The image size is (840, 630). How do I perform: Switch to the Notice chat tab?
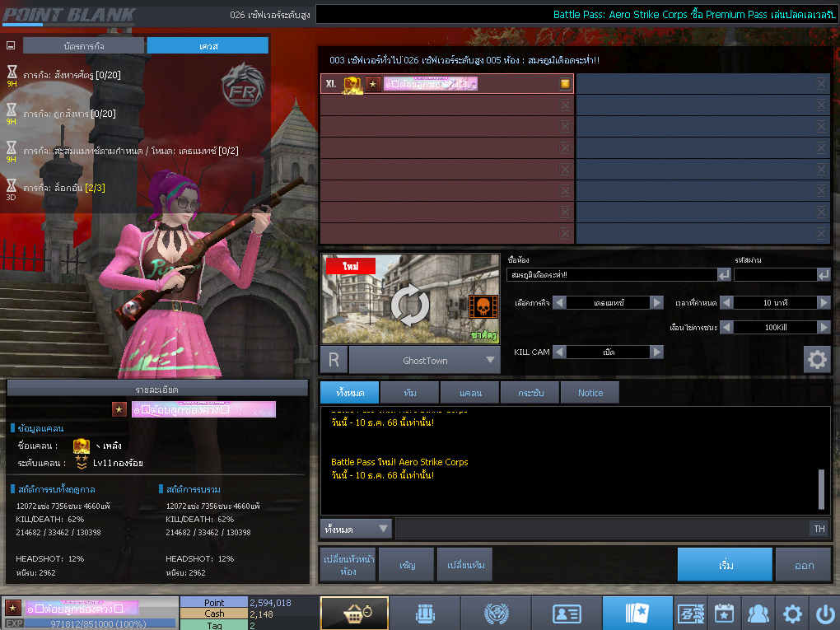tap(590, 393)
